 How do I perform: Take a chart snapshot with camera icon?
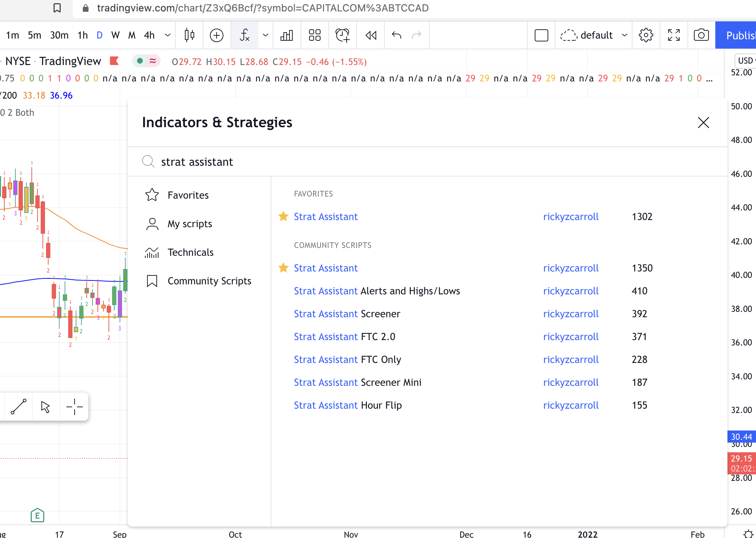(701, 35)
